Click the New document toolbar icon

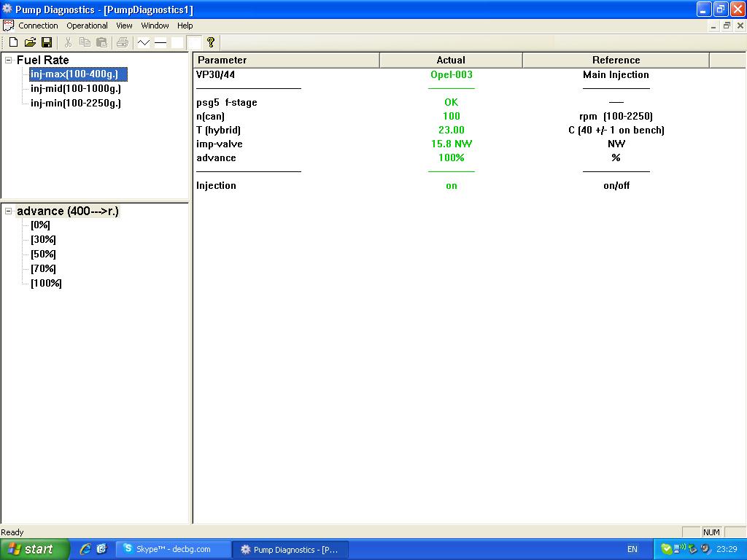click(x=13, y=43)
